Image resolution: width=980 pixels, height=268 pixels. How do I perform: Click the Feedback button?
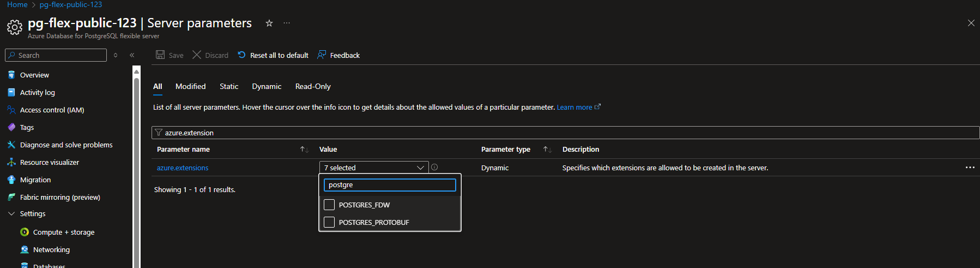pyautogui.click(x=338, y=55)
